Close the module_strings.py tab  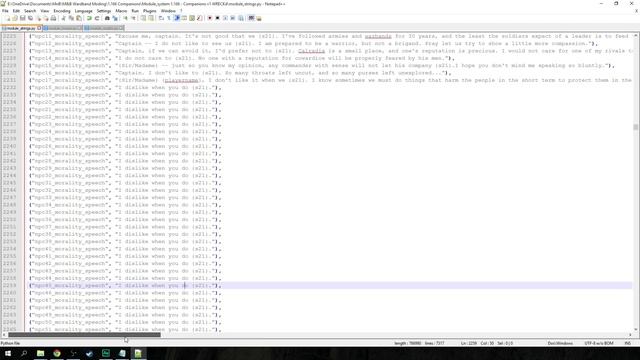tap(39, 28)
